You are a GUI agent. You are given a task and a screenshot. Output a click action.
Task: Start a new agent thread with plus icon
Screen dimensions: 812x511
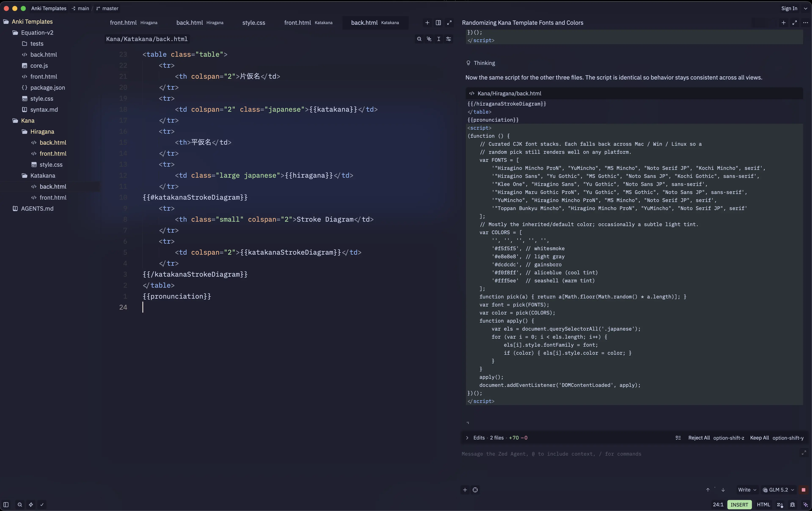click(784, 23)
